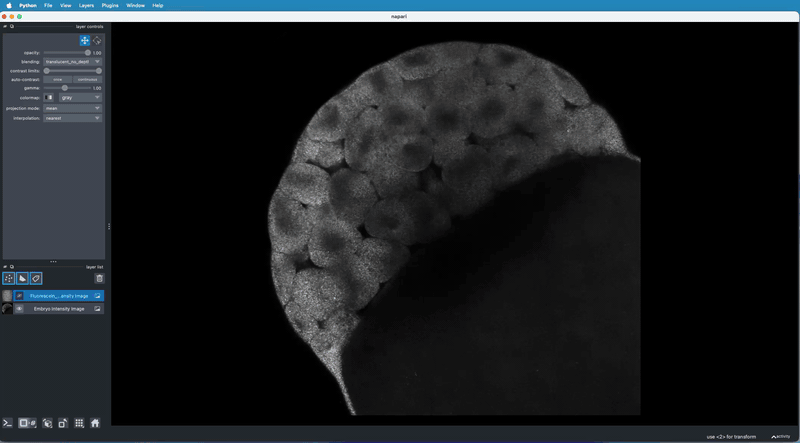Select Embryo Intensity Image layer name
The width and height of the screenshot is (800, 443).
point(59,309)
